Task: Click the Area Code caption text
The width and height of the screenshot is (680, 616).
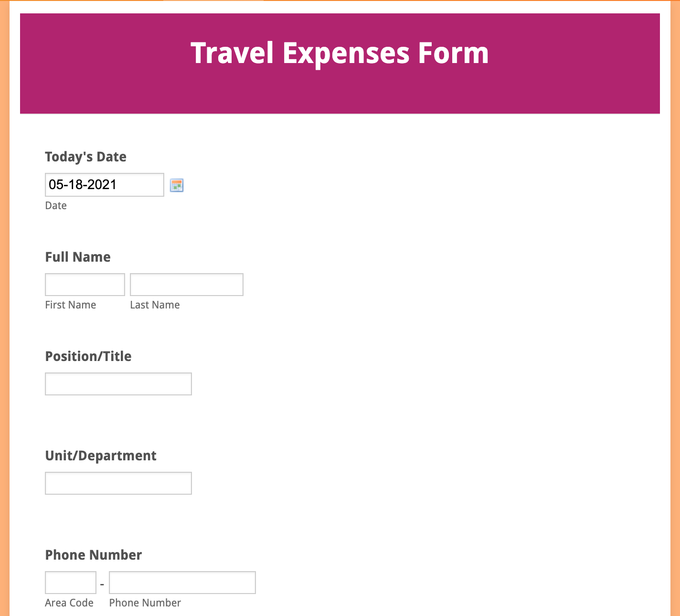Action: pos(69,603)
